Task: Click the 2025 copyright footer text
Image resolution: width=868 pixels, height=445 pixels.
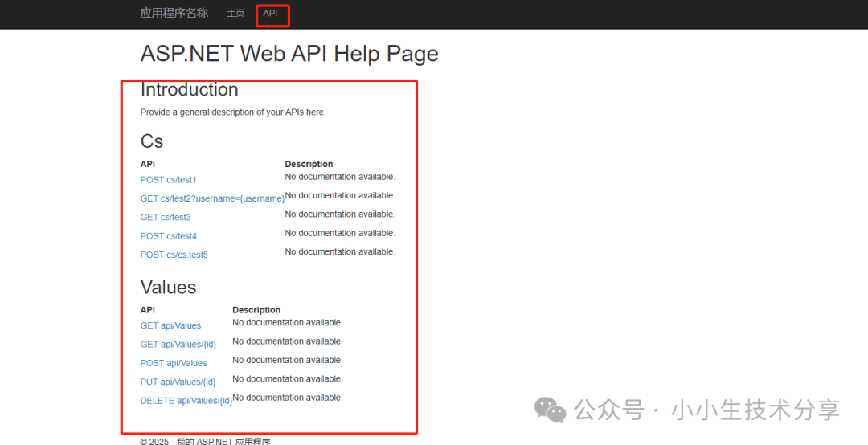Action: click(205, 441)
